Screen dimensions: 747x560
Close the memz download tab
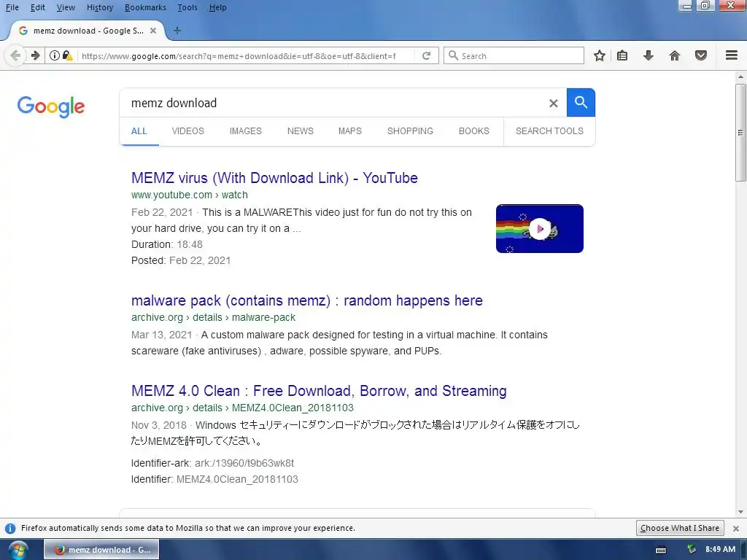coord(153,31)
